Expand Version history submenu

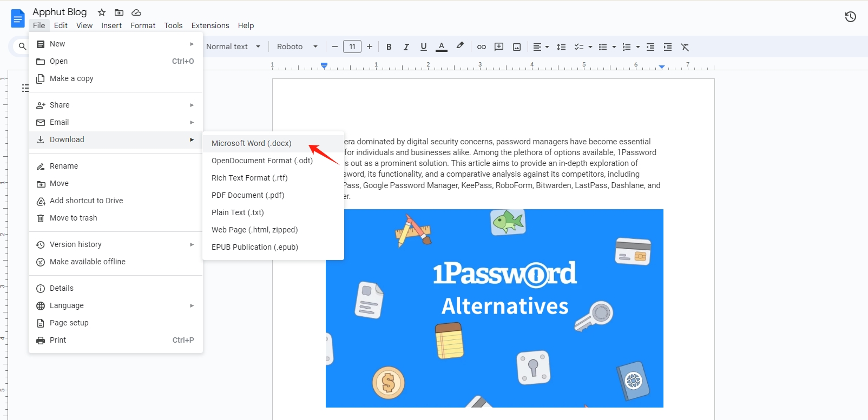pos(116,244)
